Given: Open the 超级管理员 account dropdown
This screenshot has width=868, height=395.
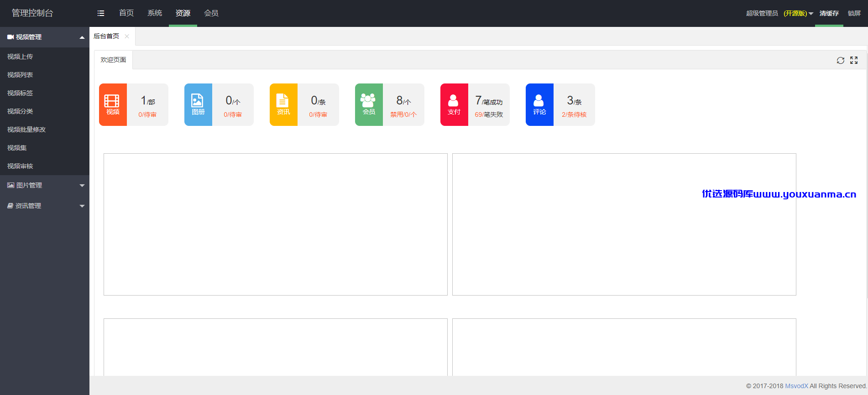Looking at the screenshot, I should click(779, 13).
